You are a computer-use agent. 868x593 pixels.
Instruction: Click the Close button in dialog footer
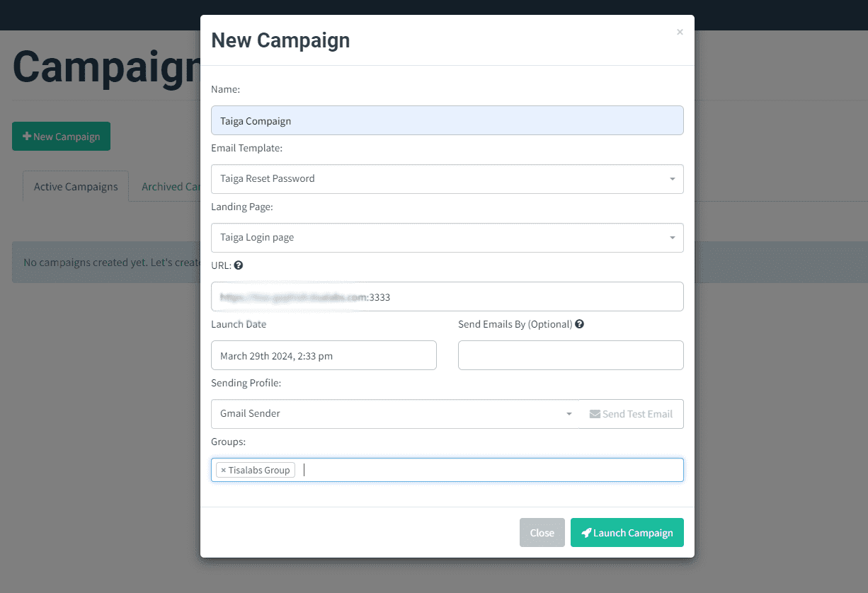[x=542, y=533]
